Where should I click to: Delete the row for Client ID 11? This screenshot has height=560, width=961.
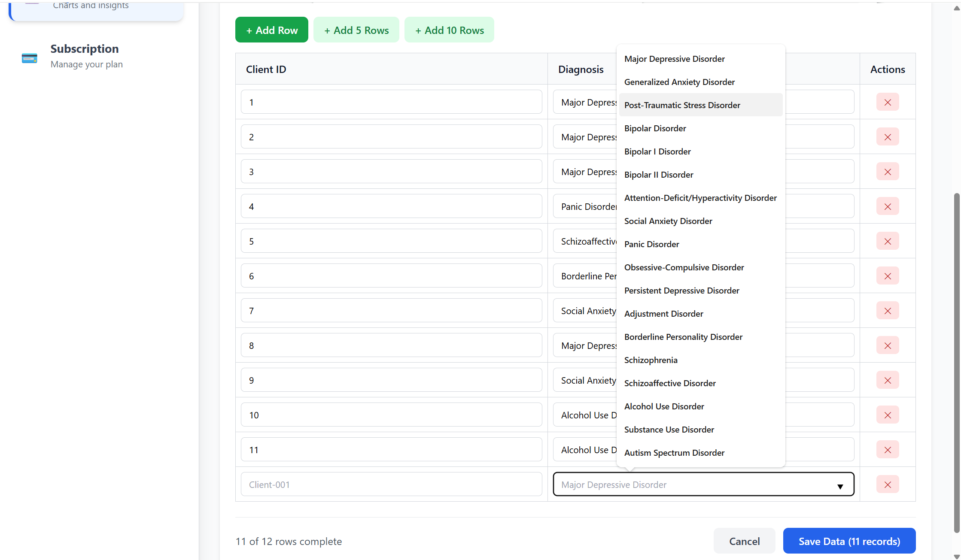(x=888, y=449)
